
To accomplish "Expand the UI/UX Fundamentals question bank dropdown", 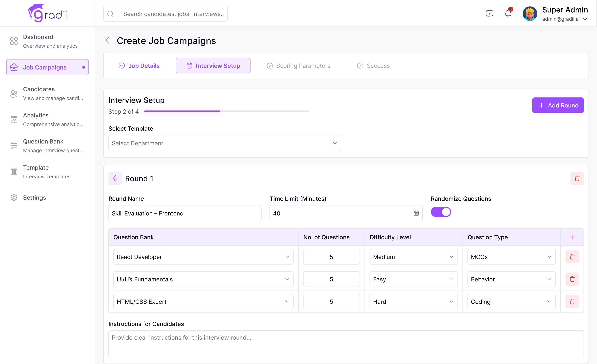I will (x=203, y=279).
